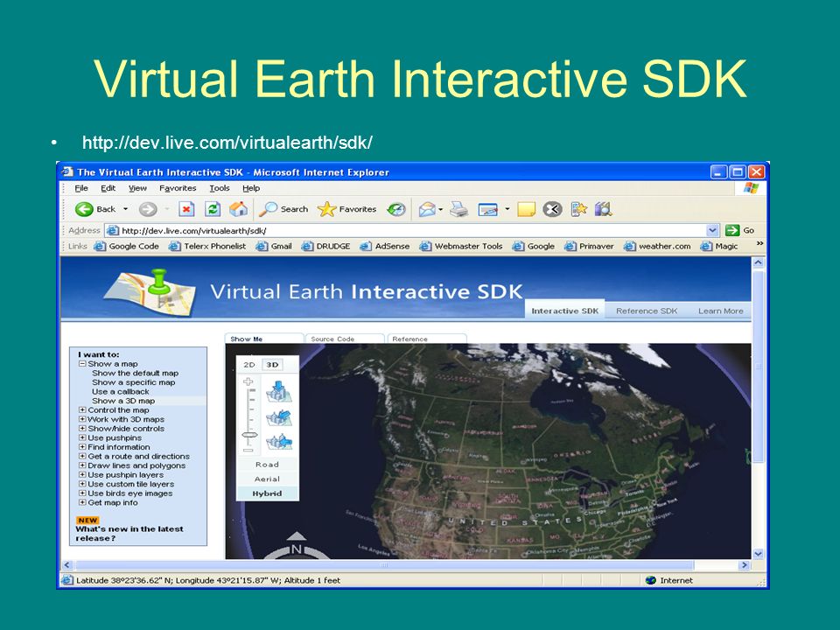
Task: Select Road map style
Action: point(267,465)
